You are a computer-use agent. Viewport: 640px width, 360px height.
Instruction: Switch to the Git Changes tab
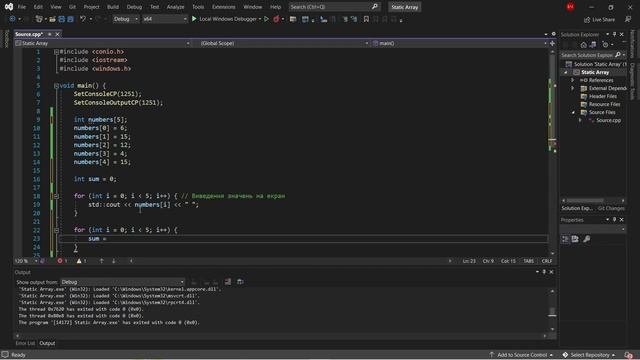coord(611,208)
